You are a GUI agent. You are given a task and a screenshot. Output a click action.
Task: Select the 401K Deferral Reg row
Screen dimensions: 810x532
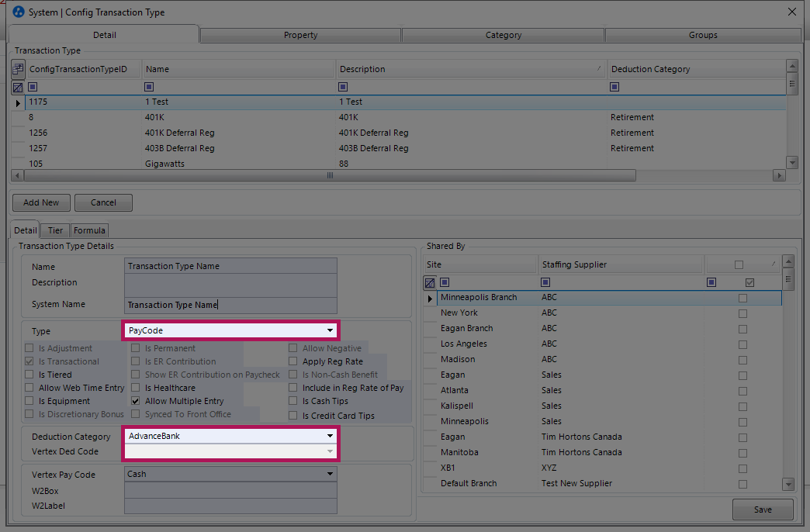(x=406, y=133)
